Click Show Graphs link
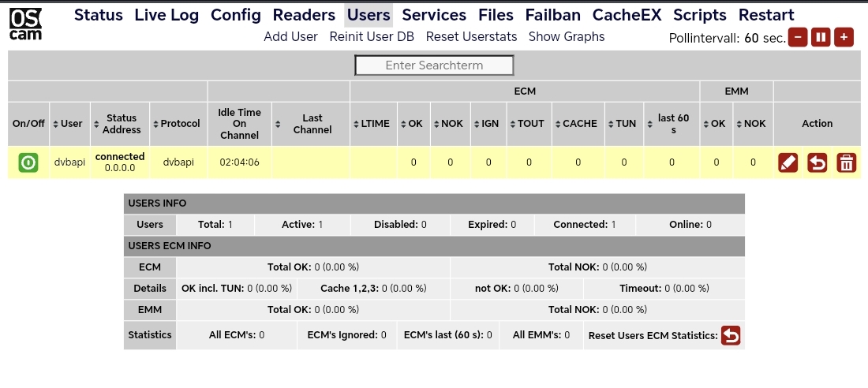 pyautogui.click(x=567, y=37)
